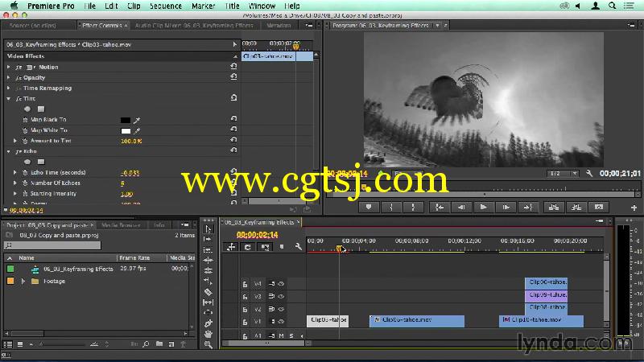Click Find magnifier icon in Project panel
This screenshot has height=362, width=644.
146,344
